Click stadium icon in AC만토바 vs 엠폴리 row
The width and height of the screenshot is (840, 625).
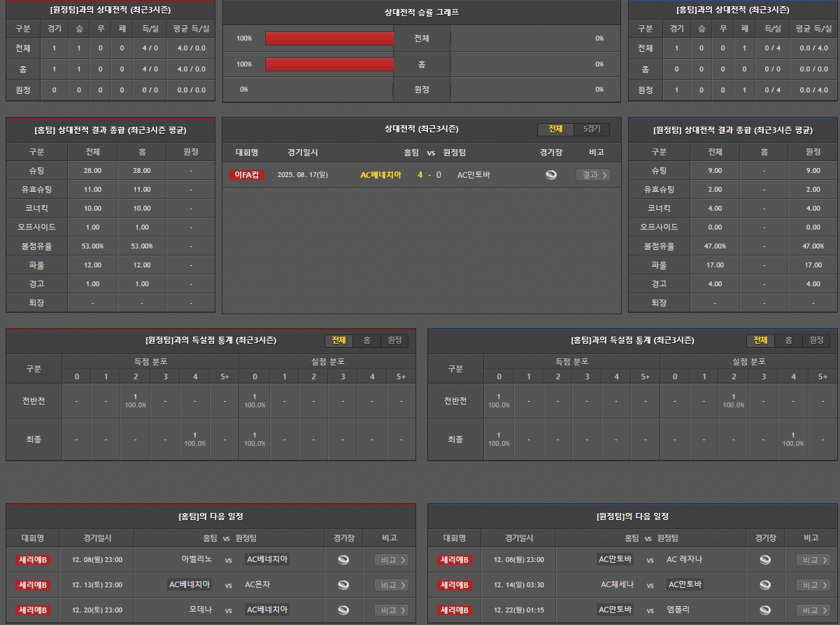[x=765, y=610]
